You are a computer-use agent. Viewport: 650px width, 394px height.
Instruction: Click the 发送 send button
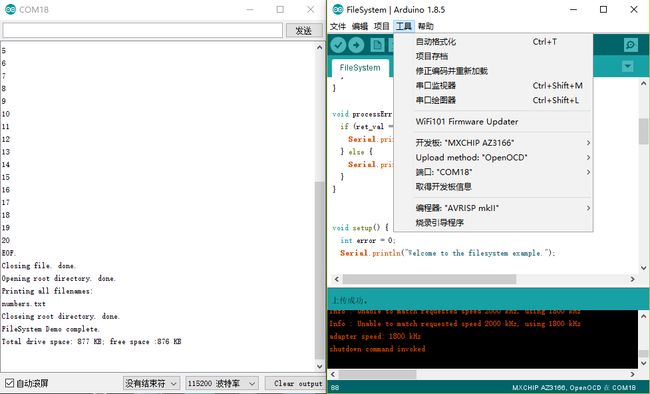pos(304,31)
